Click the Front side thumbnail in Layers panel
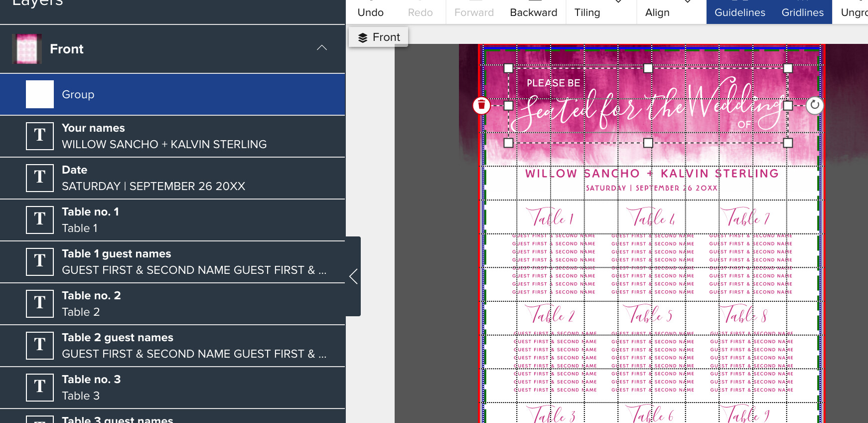Viewport: 868px width, 423px height. coord(27,49)
